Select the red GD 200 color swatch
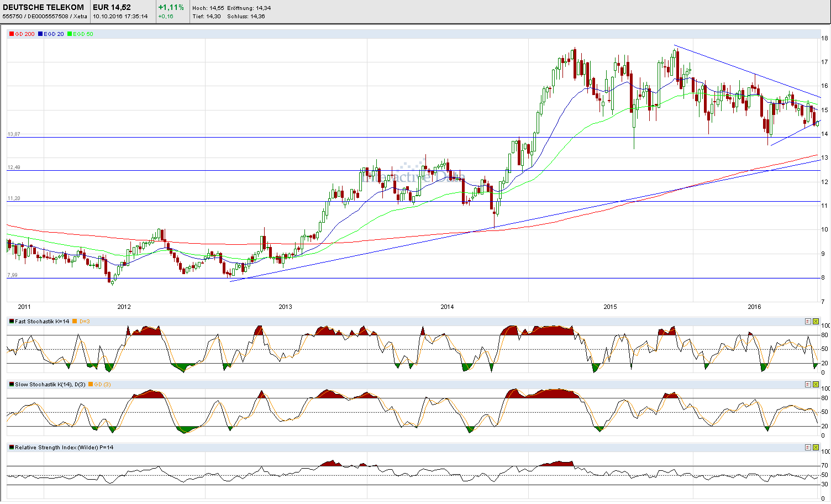 point(12,34)
